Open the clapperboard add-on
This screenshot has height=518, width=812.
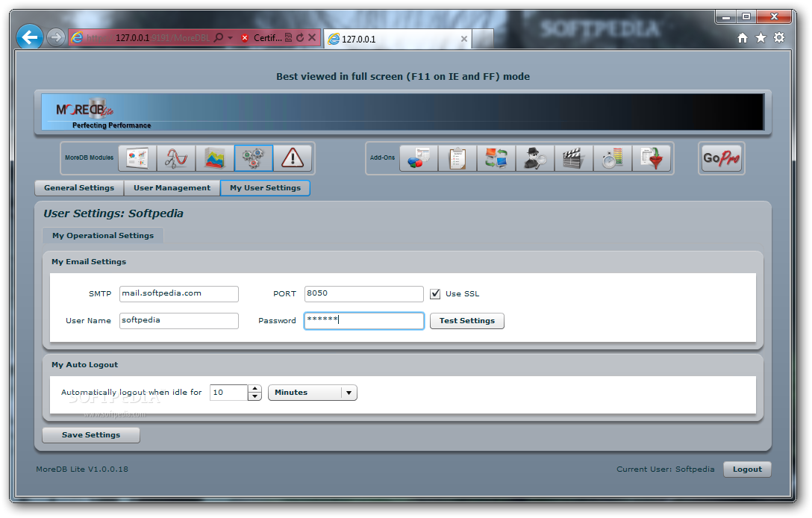click(x=574, y=158)
